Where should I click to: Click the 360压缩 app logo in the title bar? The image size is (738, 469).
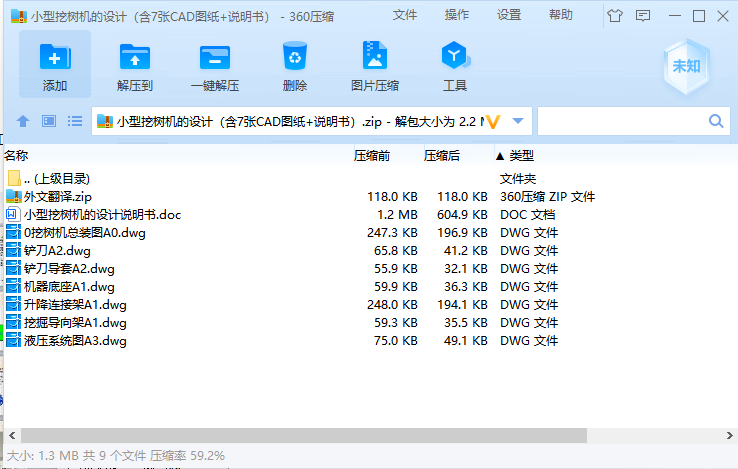point(19,16)
